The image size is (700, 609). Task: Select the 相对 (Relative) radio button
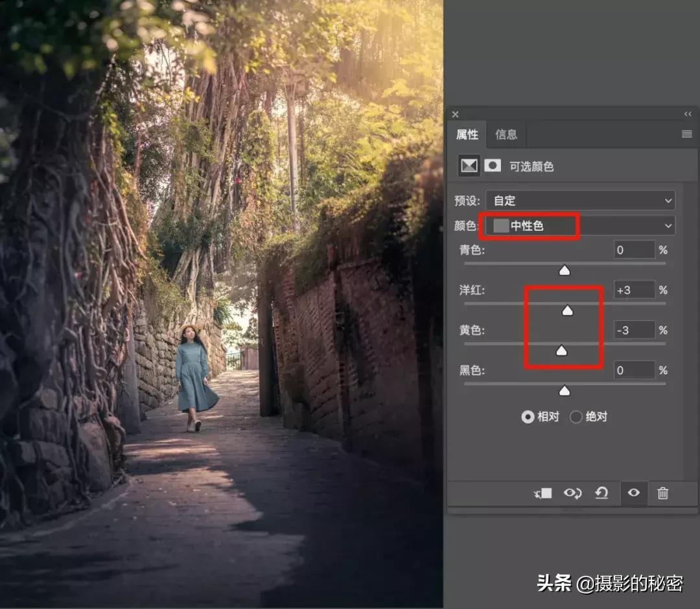coord(528,417)
